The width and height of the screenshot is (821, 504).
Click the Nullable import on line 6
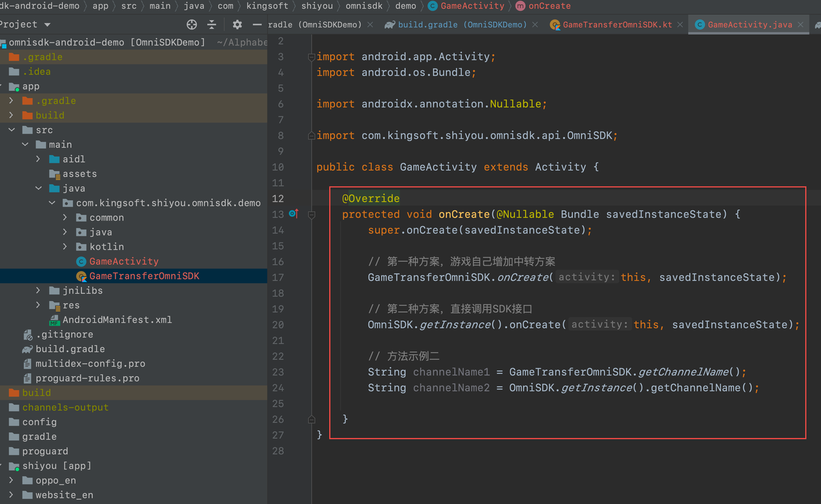click(515, 104)
